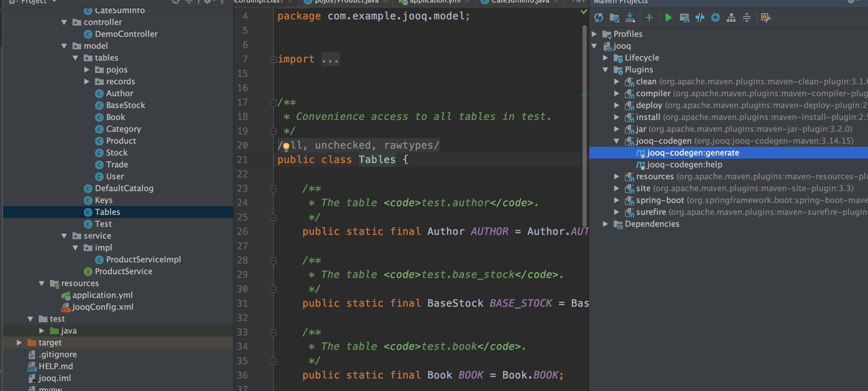Toggle Maven Offline Mode icon
Viewport: 868px width, 391px height.
pos(700,17)
